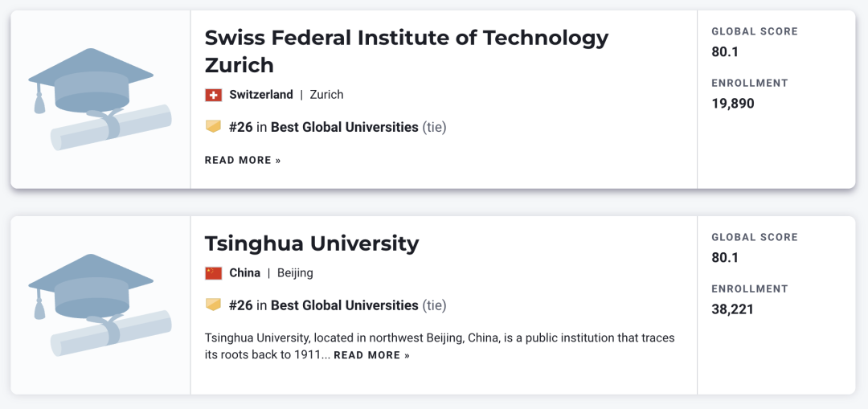This screenshot has width=868, height=409.
Task: Click the enrollment figure 19,890
Action: (733, 104)
